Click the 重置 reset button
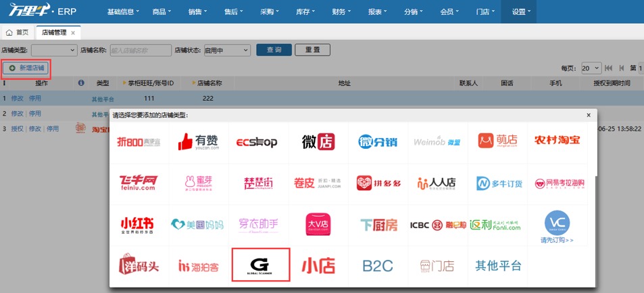The width and height of the screenshot is (644, 293). (312, 50)
